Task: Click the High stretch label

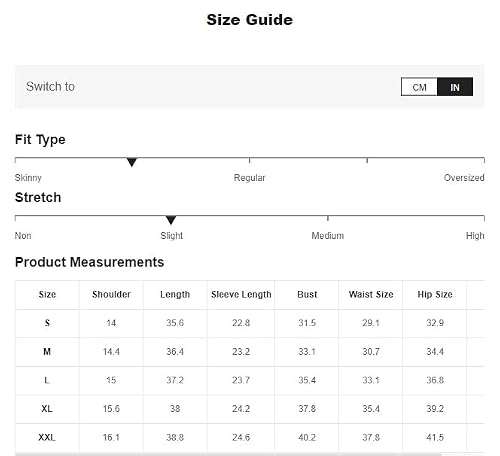Action: point(475,236)
